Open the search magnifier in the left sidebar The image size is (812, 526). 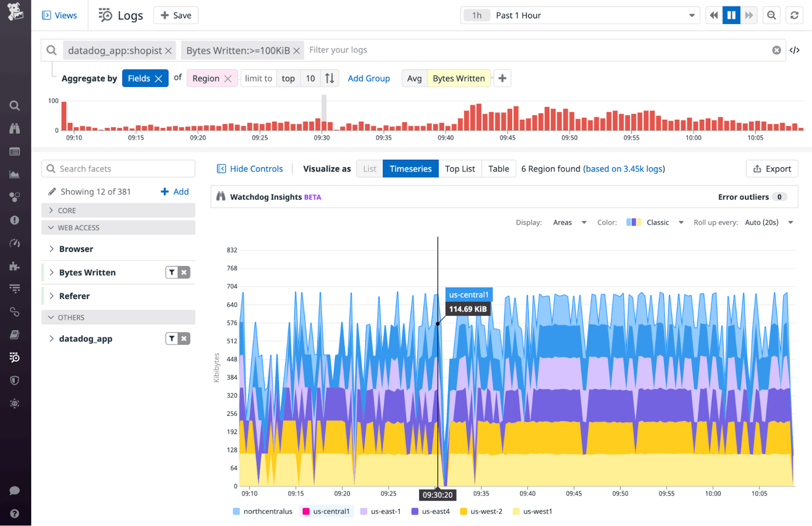click(14, 105)
